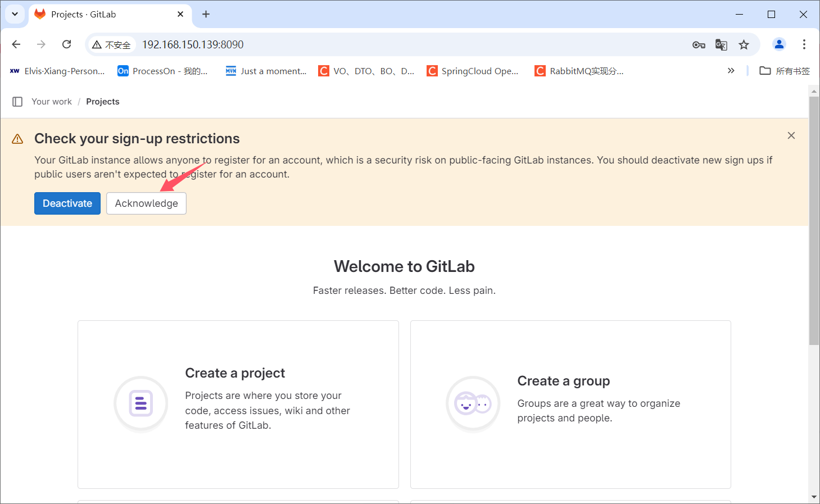Reload the page with the refresh icon
This screenshot has width=820, height=504.
click(66, 44)
